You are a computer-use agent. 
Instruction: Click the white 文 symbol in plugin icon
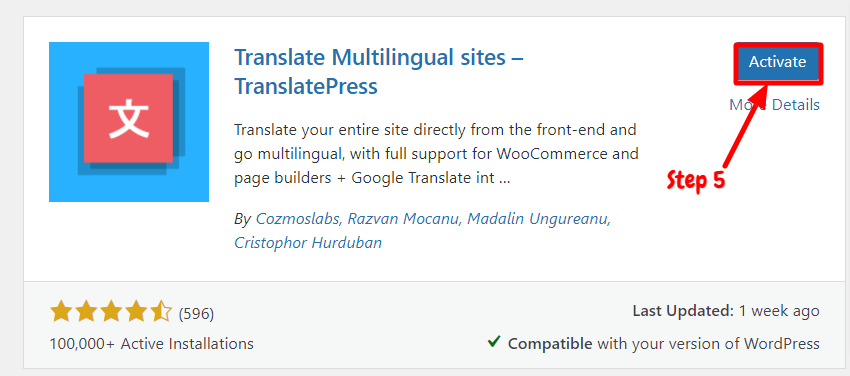click(x=128, y=119)
